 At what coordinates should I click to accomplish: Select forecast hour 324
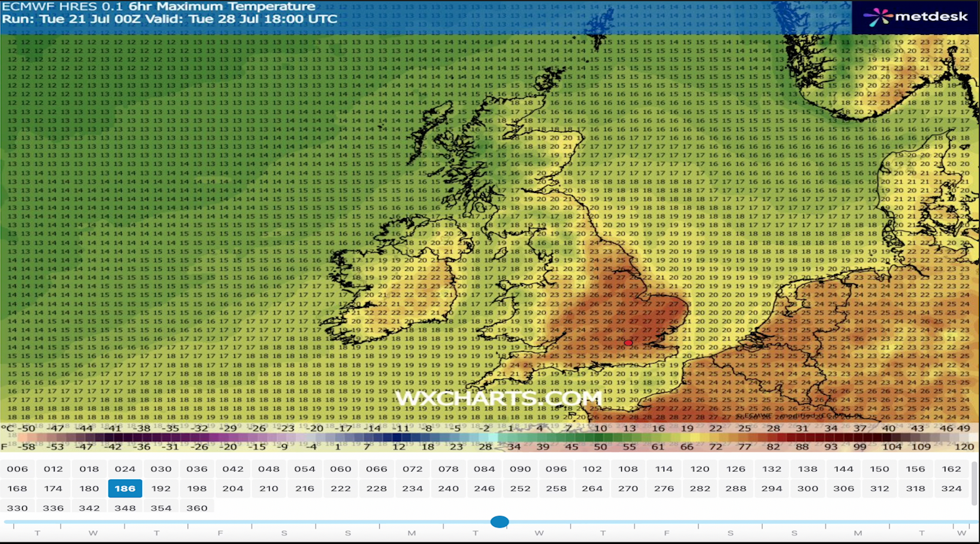pyautogui.click(x=952, y=489)
